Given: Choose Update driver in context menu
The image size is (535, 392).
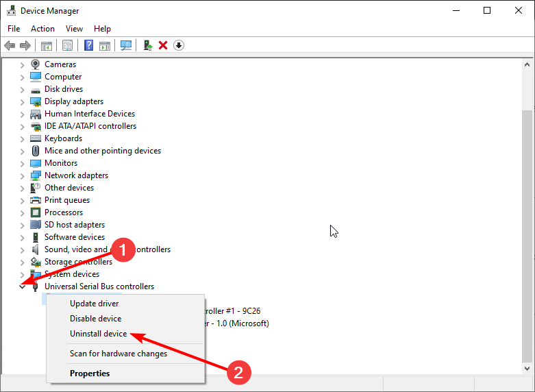Looking at the screenshot, I should (x=94, y=304).
